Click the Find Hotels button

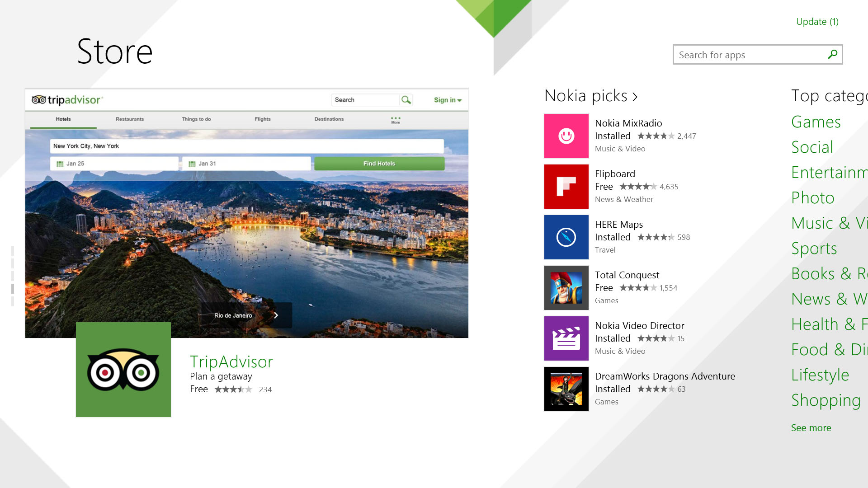pyautogui.click(x=379, y=164)
